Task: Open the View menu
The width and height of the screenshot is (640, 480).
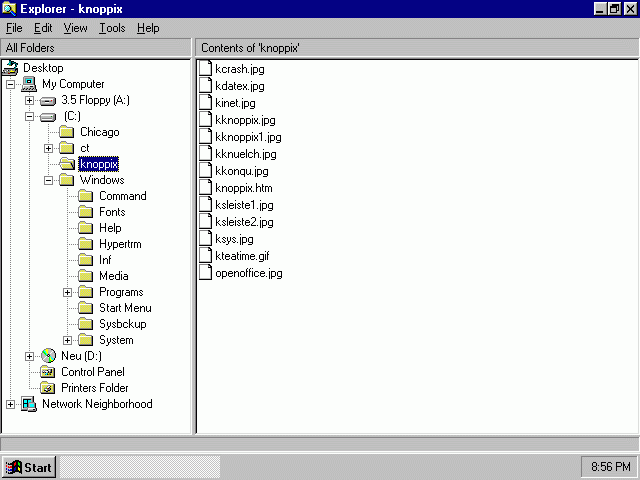Action: tap(75, 28)
